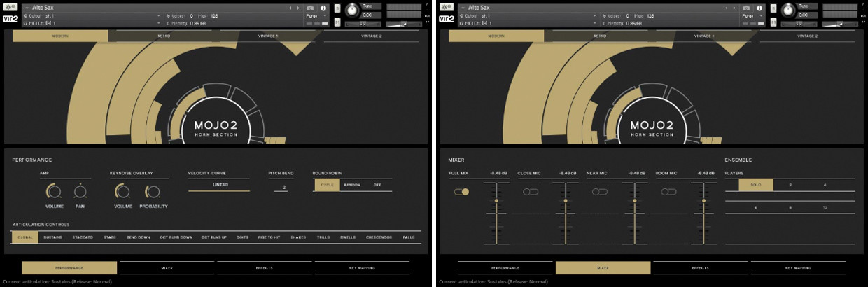Screen dimensions: 868x287
Task: Open the snapshot camera view in the Mixer instance
Action: pyautogui.click(x=746, y=8)
